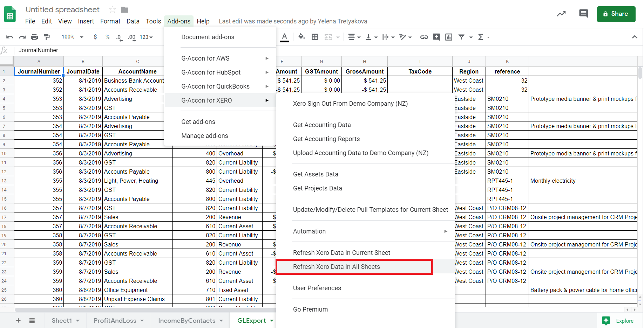Expand the G-Accon for AWS submenu
This screenshot has height=328, width=644.
pyautogui.click(x=220, y=58)
